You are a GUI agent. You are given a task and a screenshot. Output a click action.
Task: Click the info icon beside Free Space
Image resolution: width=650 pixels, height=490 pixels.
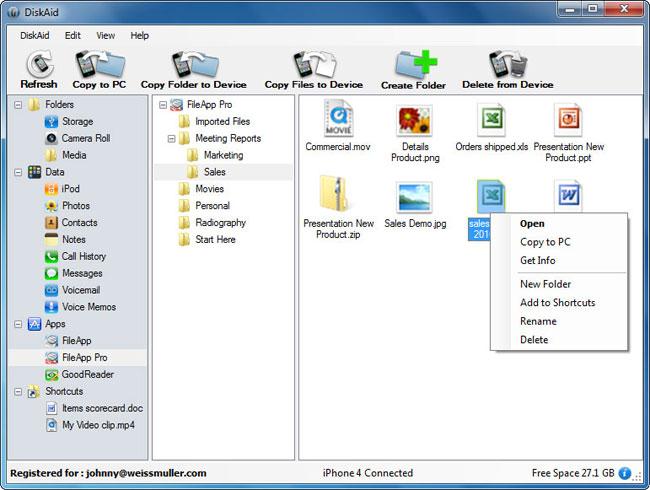pos(625,473)
